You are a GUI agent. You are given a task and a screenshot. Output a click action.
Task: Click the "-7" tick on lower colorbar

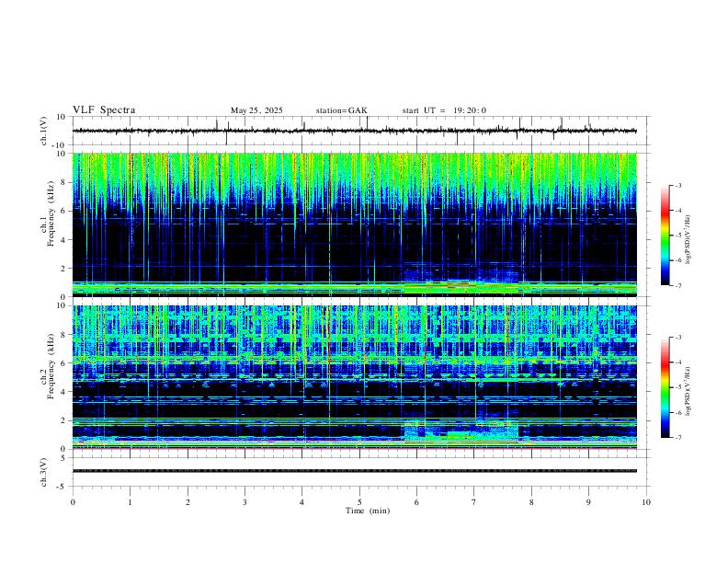click(678, 437)
